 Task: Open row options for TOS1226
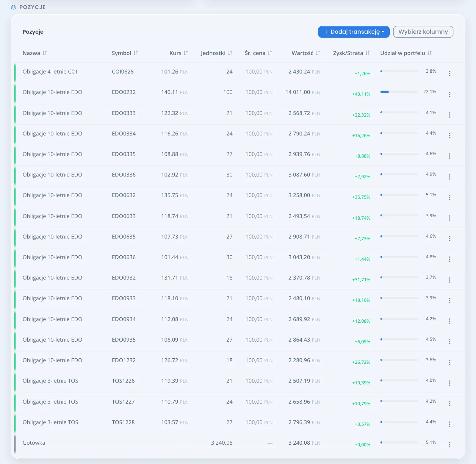point(450,383)
